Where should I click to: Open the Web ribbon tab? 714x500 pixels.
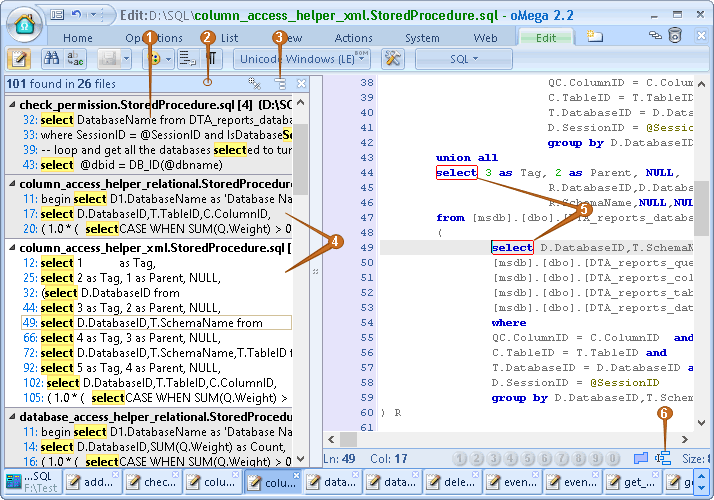tap(485, 38)
